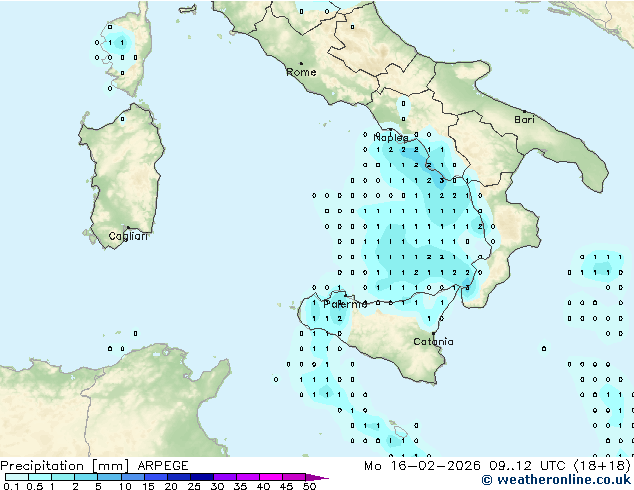Select the legend swatch between 5 and 10
The height and width of the screenshot is (490, 634).
109,477
